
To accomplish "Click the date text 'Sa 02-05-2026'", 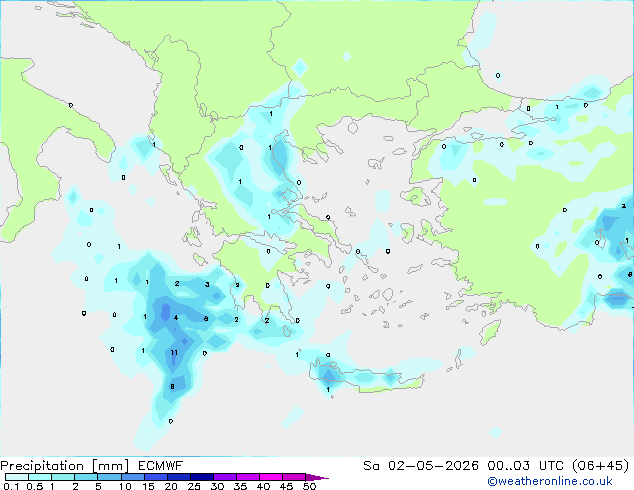I will tap(421, 466).
